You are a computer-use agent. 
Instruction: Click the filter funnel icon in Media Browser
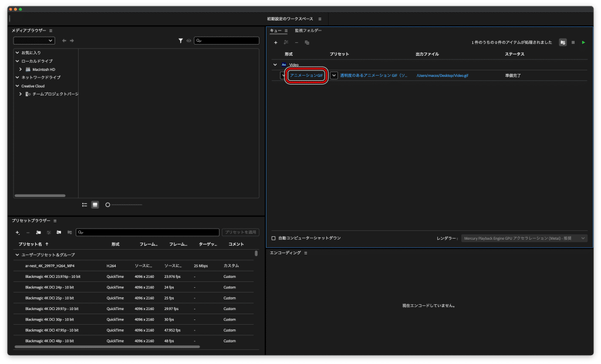(181, 40)
